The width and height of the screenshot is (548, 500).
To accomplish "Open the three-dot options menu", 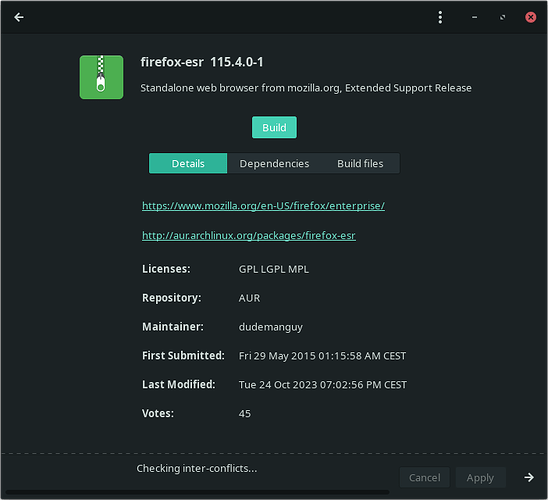I will tap(440, 17).
